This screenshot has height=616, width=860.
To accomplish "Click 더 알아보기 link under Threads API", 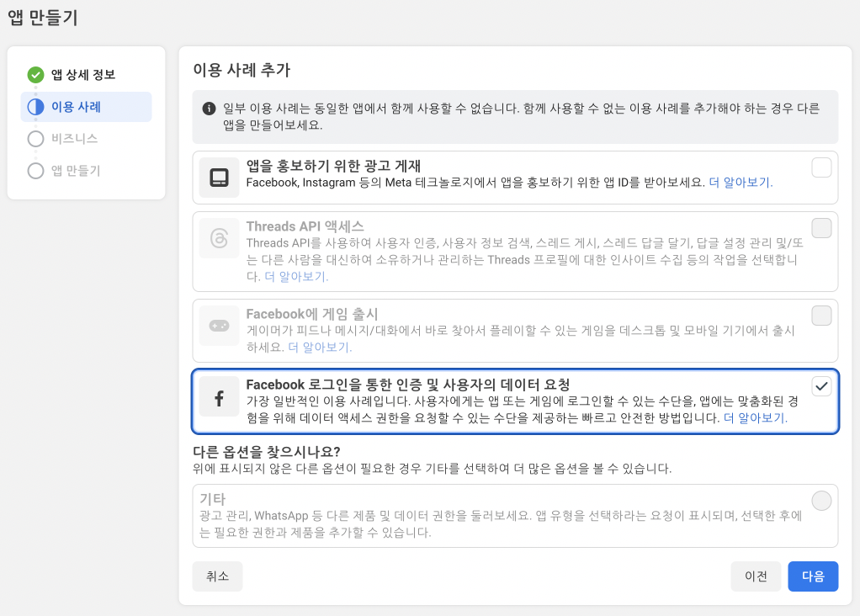I will coord(296,277).
